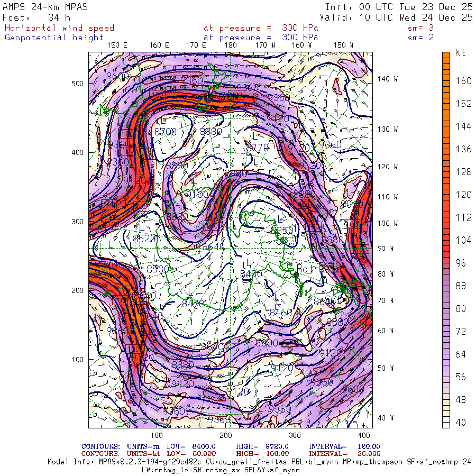Click the "150 E" longitude label
476x476 pixels.
pos(117,45)
